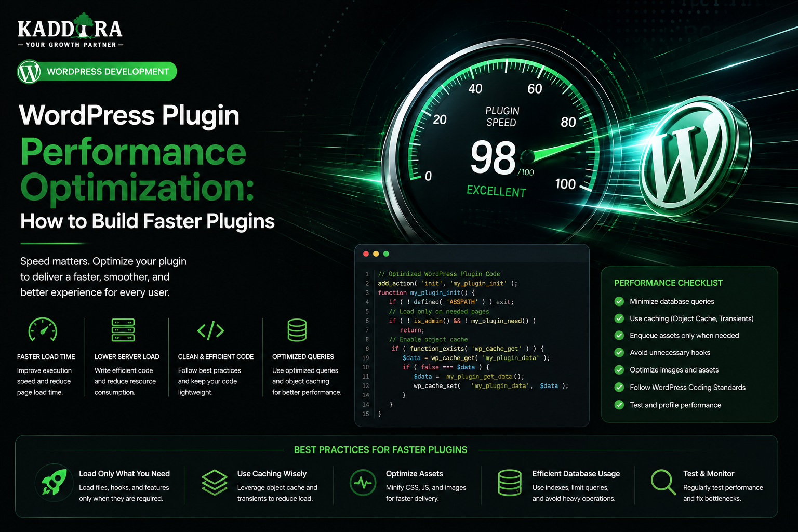Viewport: 798px width, 532px height.
Task: Click the checkmark for Optimize images and assets
Action: click(619, 370)
